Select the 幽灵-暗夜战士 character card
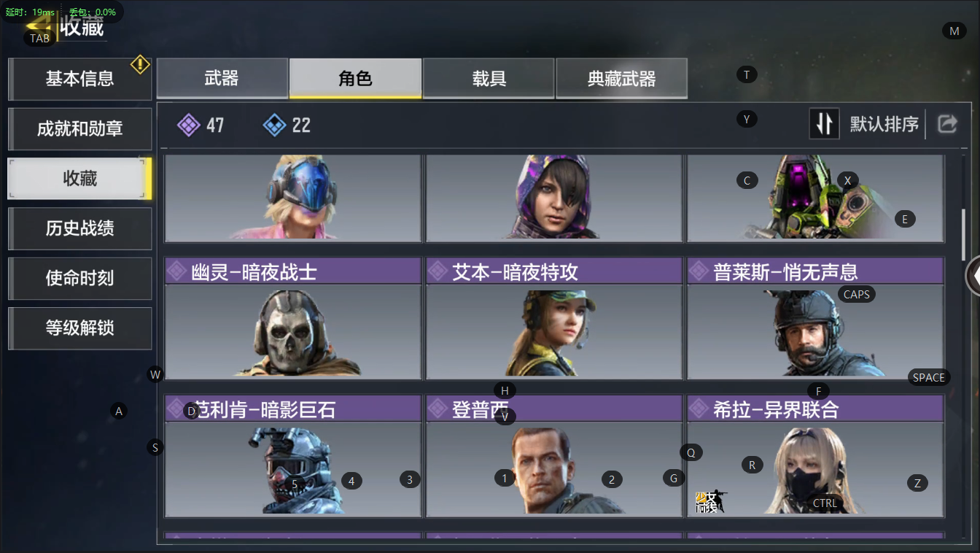The width and height of the screenshot is (980, 553). click(293, 318)
